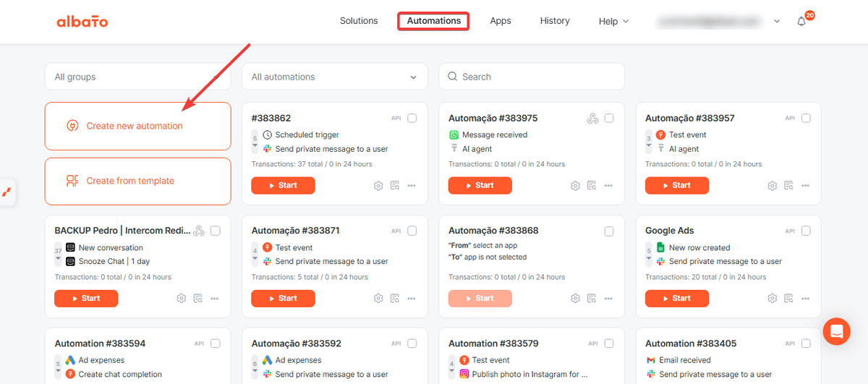Open settings gear on BACKUP Pedro card
The height and width of the screenshot is (384, 868).
(182, 298)
